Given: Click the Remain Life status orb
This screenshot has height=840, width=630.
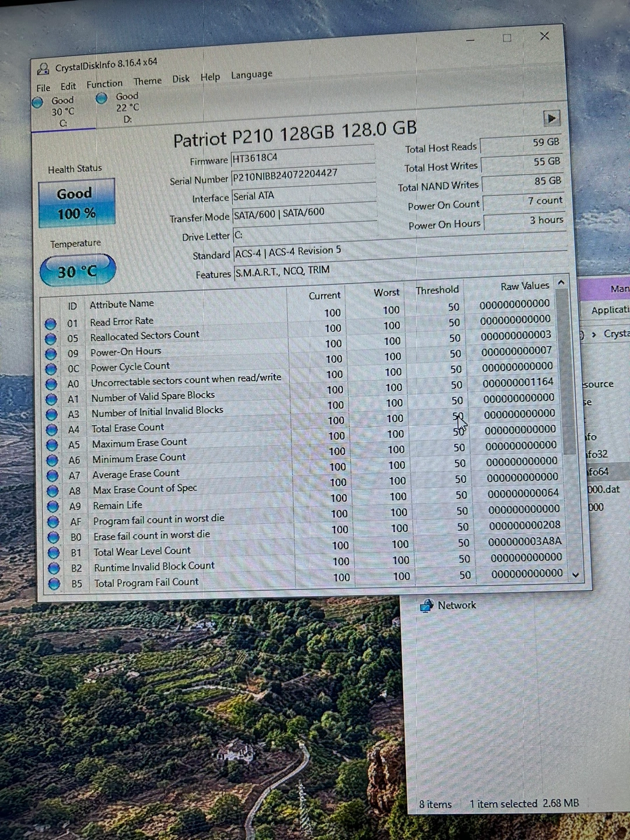Looking at the screenshot, I should click(53, 506).
